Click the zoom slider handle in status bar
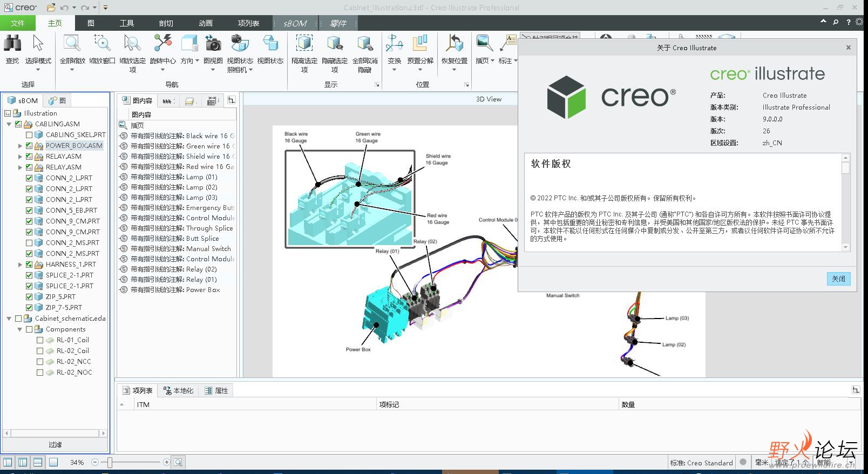 point(110,462)
